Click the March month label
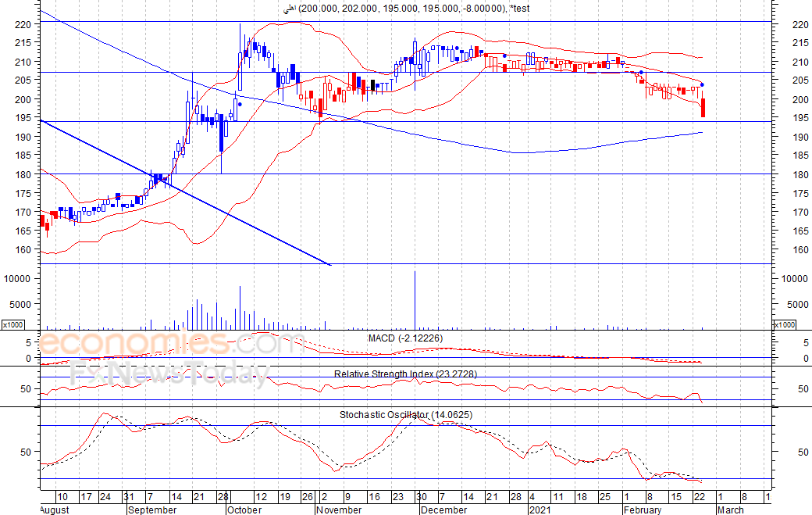The height and width of the screenshot is (515, 812). pos(729,510)
